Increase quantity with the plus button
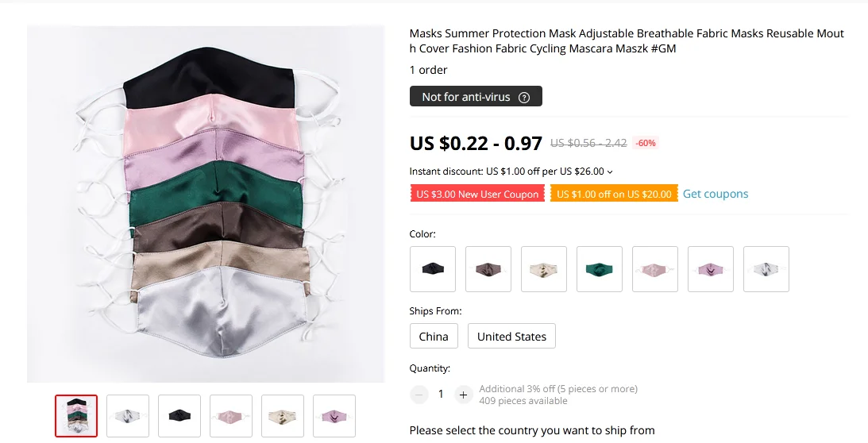Viewport: 868px width, 443px height. click(x=464, y=394)
